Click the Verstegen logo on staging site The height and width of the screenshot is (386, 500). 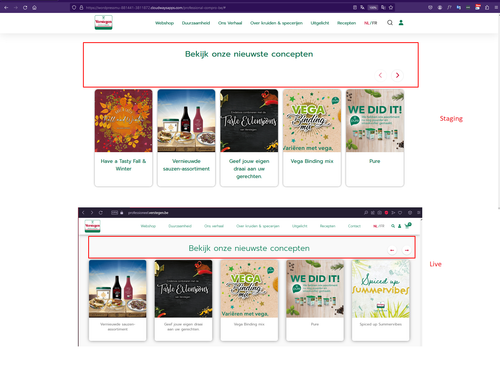pos(103,22)
